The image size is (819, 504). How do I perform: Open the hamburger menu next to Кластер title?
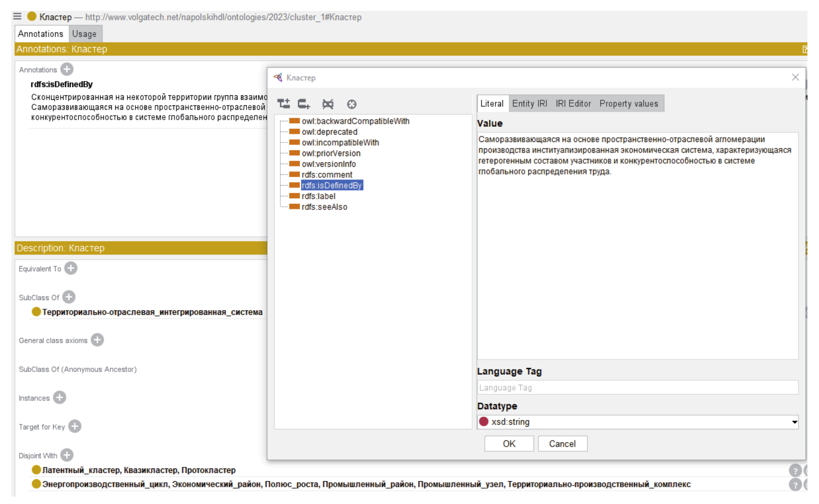click(17, 16)
